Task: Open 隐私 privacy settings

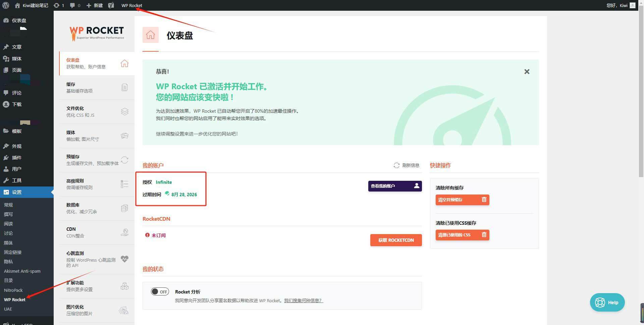Action: pos(8,261)
